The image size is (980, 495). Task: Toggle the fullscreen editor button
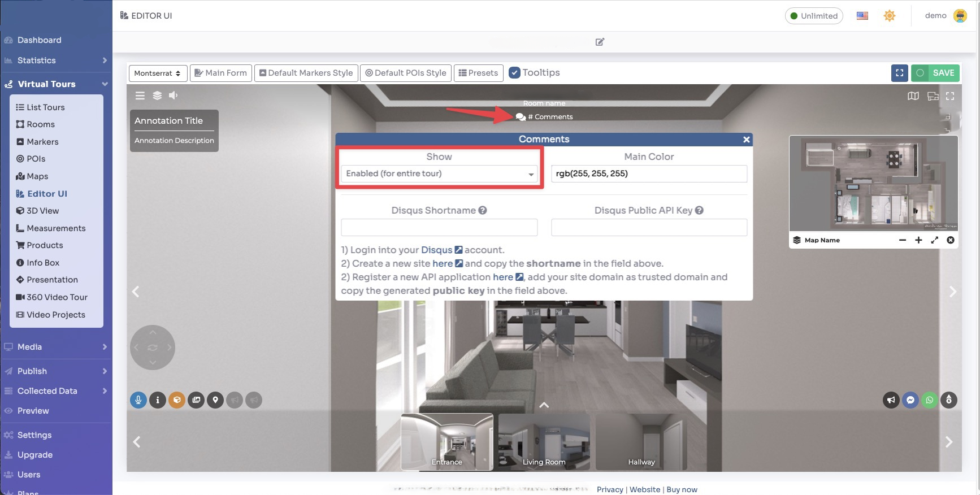click(899, 73)
